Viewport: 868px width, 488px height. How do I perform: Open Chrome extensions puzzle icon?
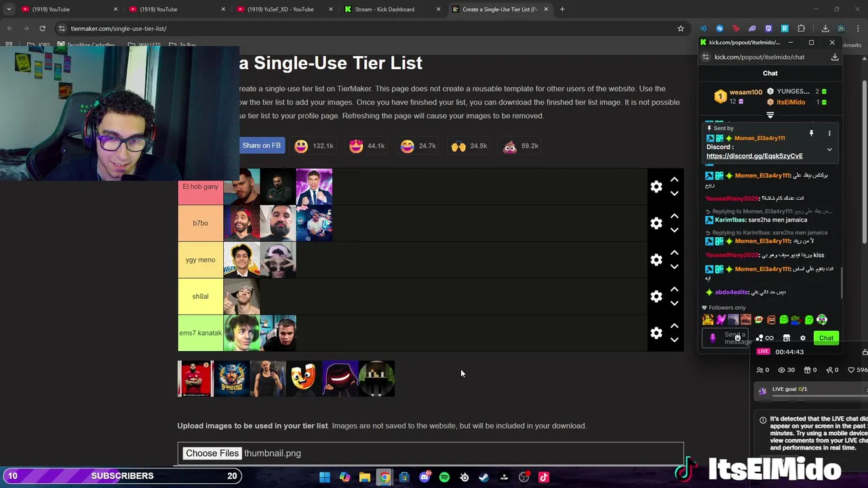(x=801, y=28)
